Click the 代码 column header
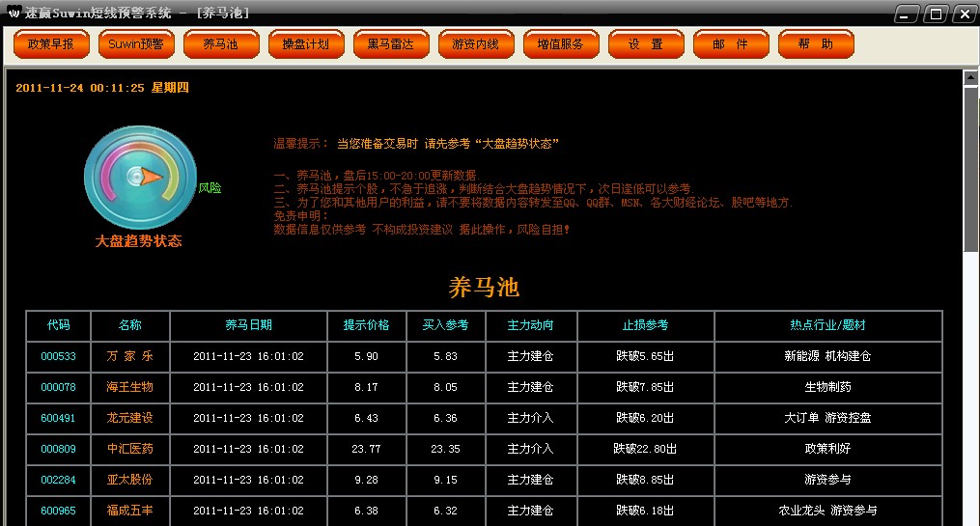This screenshot has height=526, width=980. (x=58, y=325)
